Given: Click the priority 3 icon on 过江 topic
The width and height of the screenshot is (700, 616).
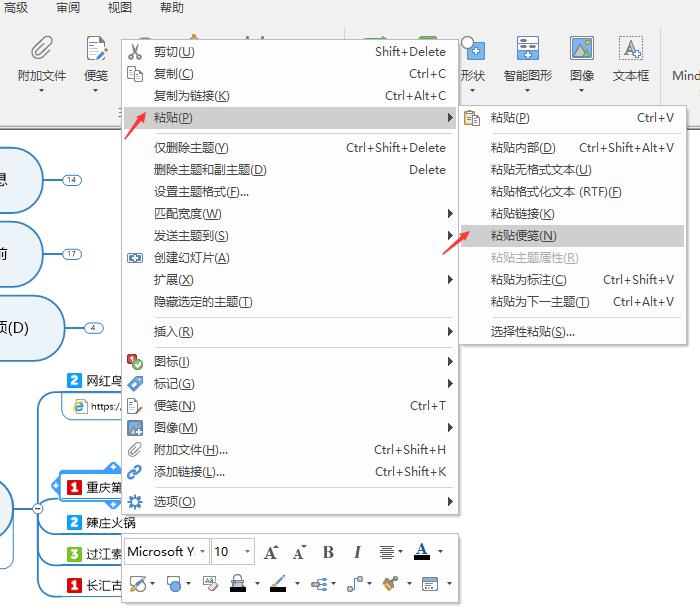Looking at the screenshot, I should [x=74, y=554].
